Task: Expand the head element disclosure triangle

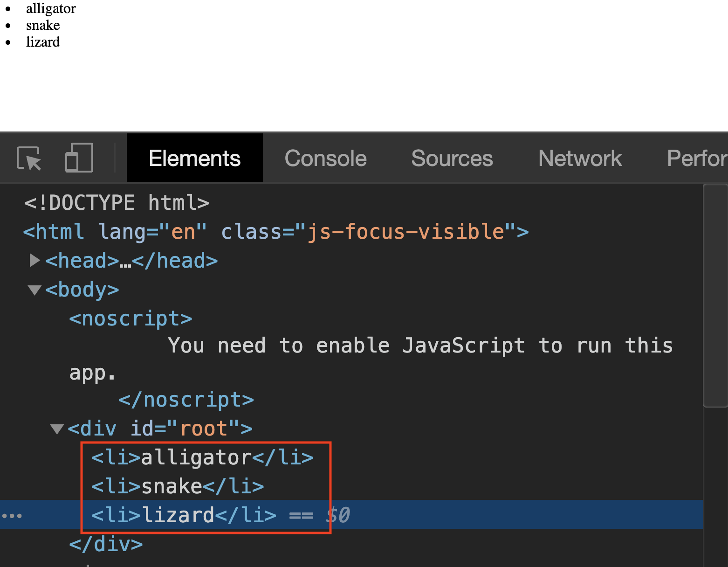Action: 34,260
